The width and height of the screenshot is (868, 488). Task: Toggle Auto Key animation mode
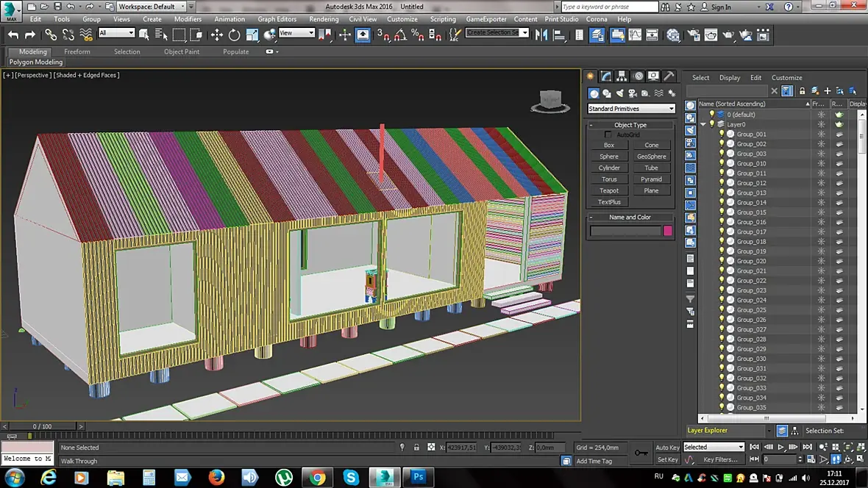pos(667,448)
